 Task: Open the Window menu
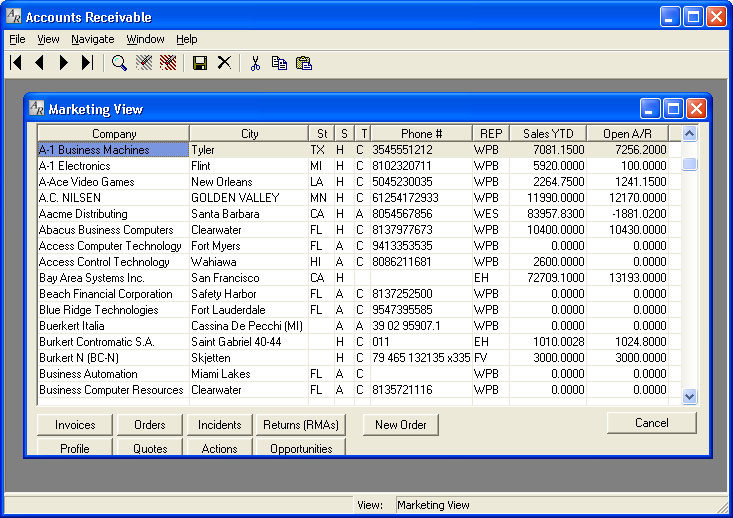click(x=145, y=39)
